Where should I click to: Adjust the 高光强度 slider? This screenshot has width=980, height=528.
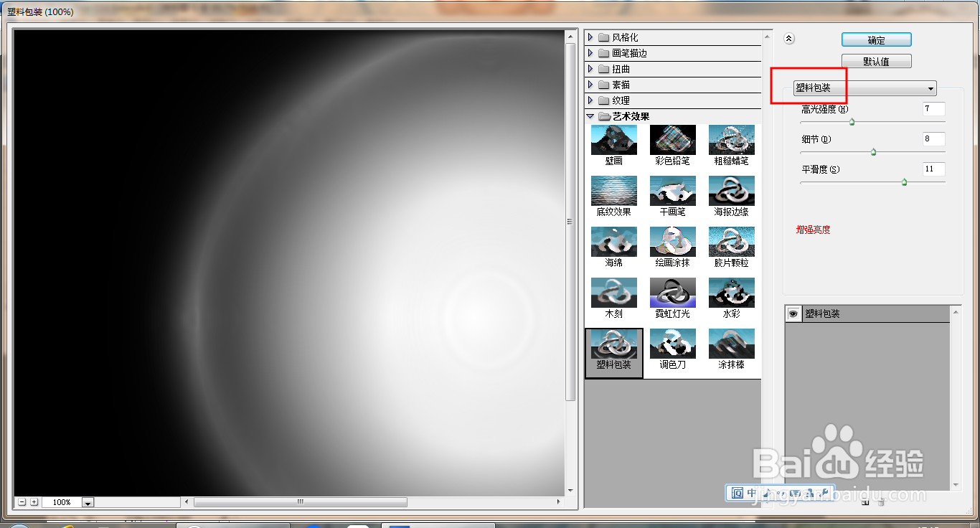click(x=852, y=122)
